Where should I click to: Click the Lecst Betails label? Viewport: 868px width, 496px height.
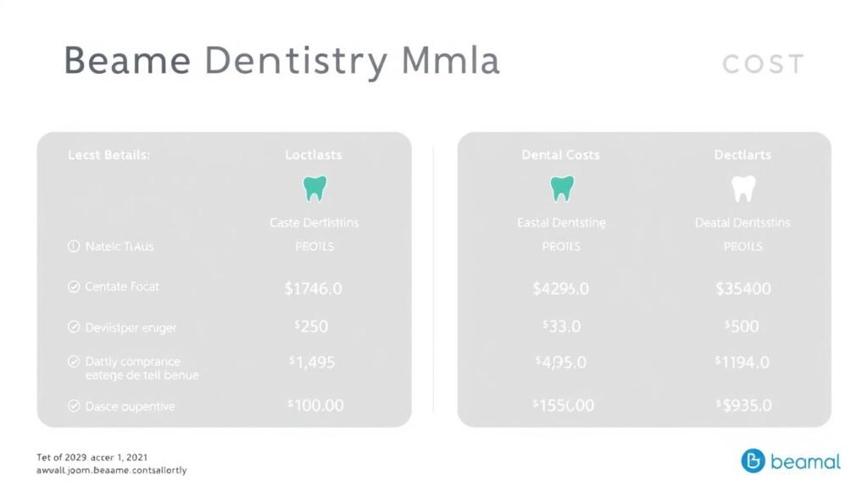point(108,155)
